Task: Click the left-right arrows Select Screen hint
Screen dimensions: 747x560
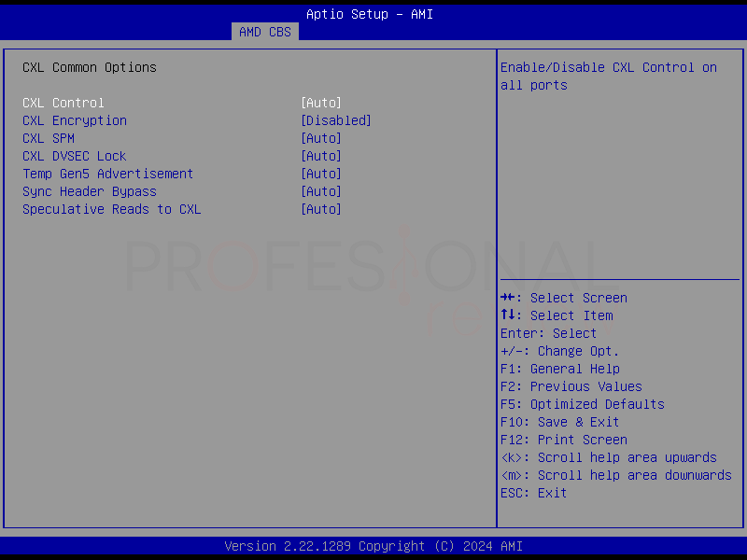Action: point(564,298)
